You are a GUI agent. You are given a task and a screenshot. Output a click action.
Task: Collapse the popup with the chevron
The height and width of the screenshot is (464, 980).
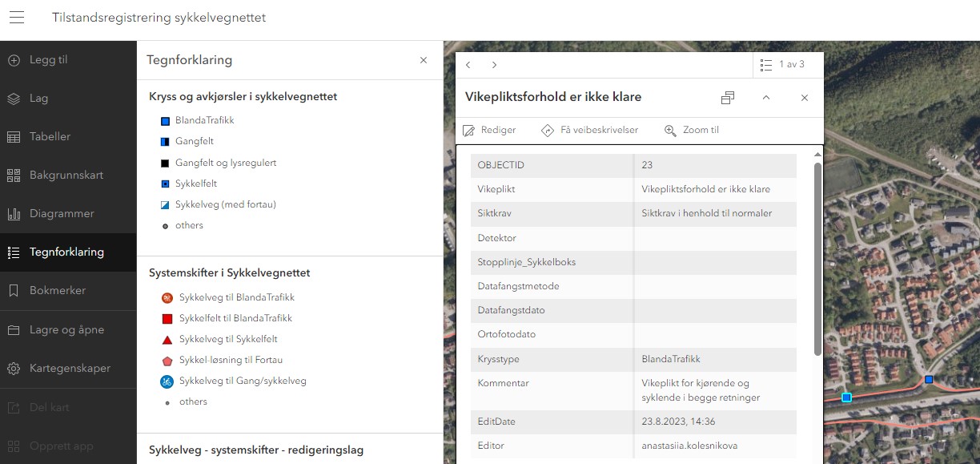766,98
